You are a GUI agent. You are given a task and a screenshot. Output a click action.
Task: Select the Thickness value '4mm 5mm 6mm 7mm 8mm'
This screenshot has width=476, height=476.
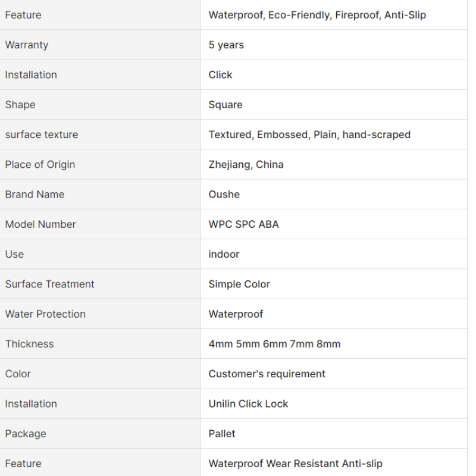tap(274, 344)
